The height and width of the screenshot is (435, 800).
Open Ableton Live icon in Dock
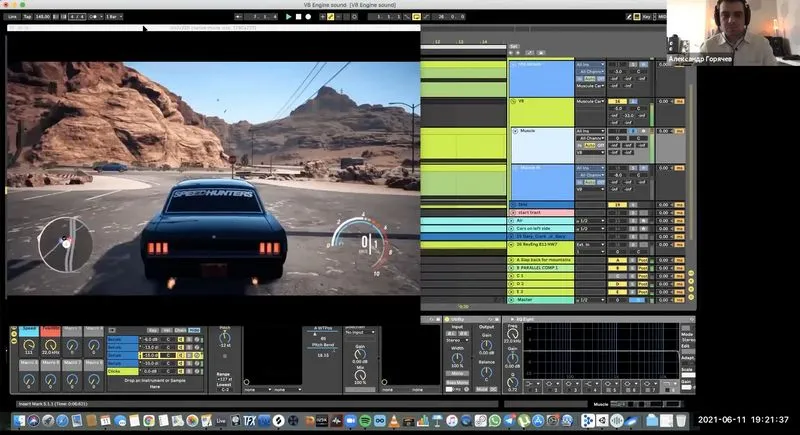(221, 421)
